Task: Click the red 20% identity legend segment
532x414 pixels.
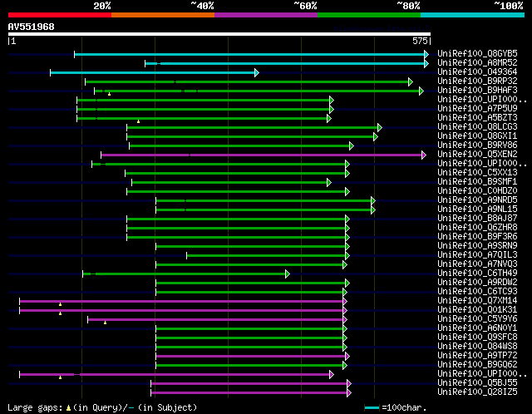Action: pos(60,15)
